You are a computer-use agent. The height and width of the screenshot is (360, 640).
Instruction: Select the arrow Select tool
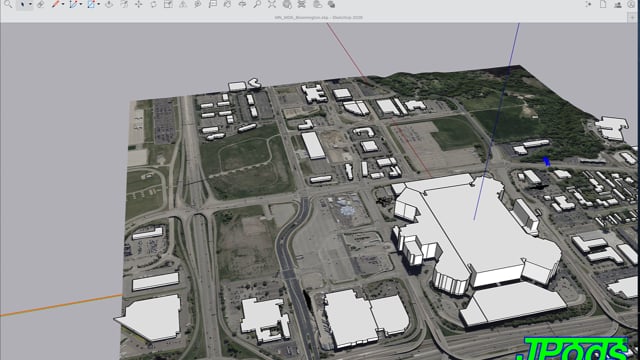coord(22,4)
